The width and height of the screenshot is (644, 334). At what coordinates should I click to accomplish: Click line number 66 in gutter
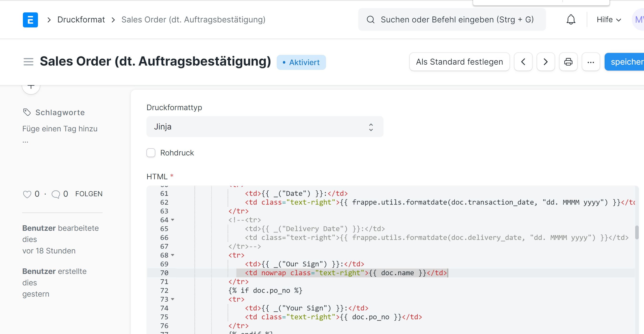coord(164,238)
